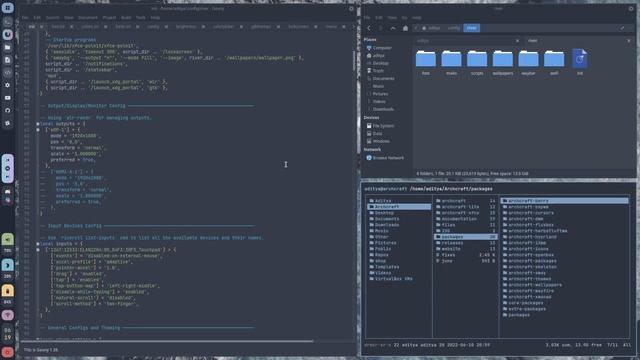Select Computer in Thunar Places sidebar
This screenshot has width=640, height=360.
pyautogui.click(x=379, y=48)
